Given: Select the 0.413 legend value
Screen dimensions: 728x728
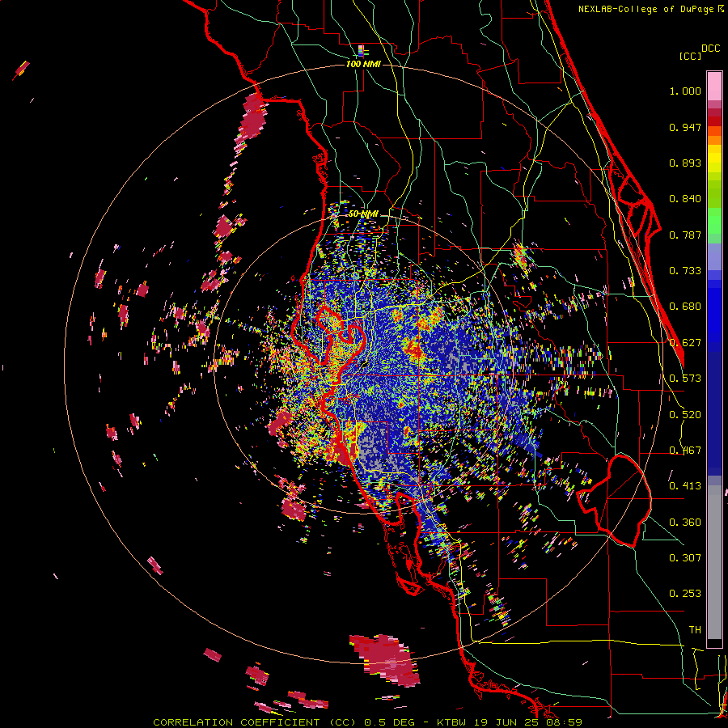Looking at the screenshot, I should pos(685,486).
